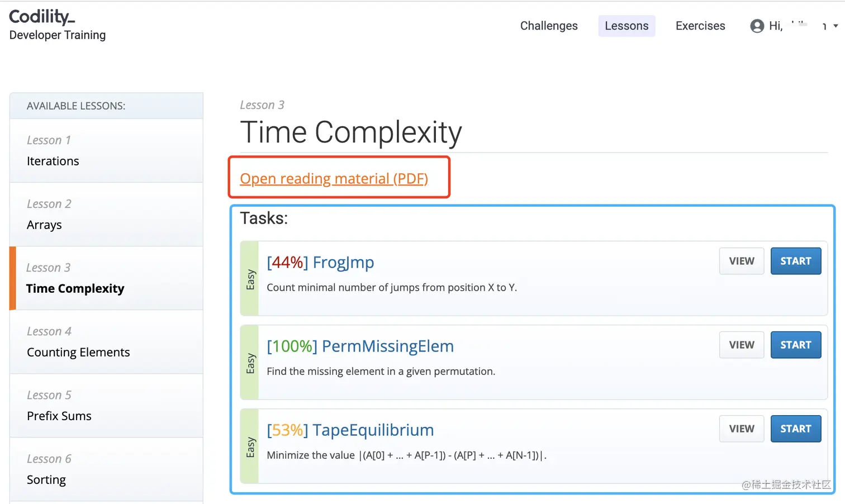Click the 'AVAILABLE LESSONS:' header
This screenshot has width=845, height=504.
click(x=76, y=106)
